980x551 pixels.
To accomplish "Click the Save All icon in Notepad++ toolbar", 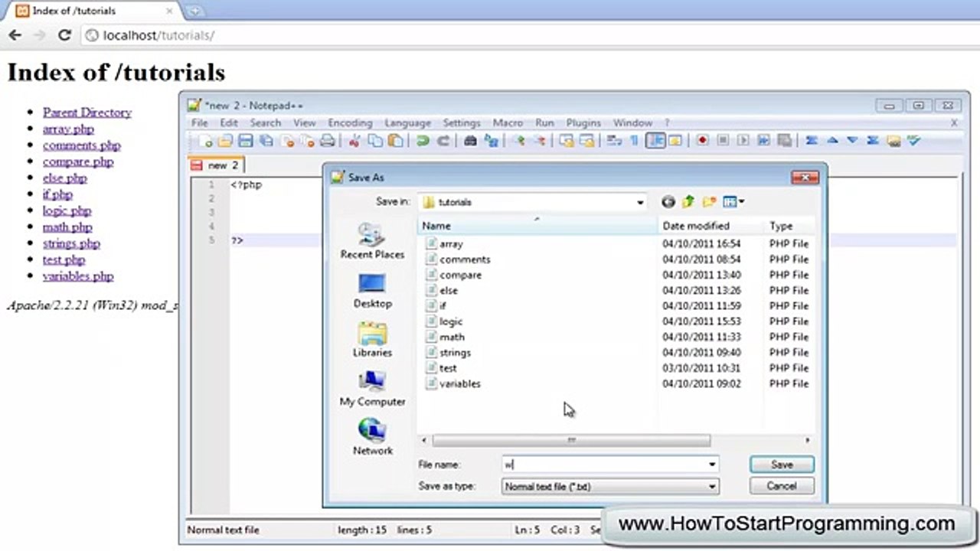I will [266, 141].
